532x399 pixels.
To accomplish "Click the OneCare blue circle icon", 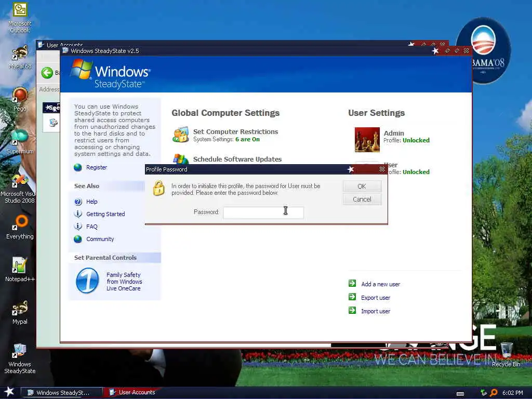I will pyautogui.click(x=87, y=281).
